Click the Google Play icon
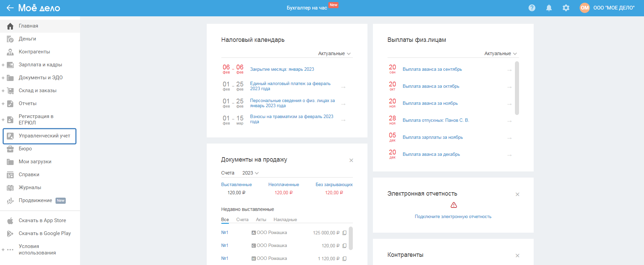The width and height of the screenshot is (644, 265). [10, 234]
